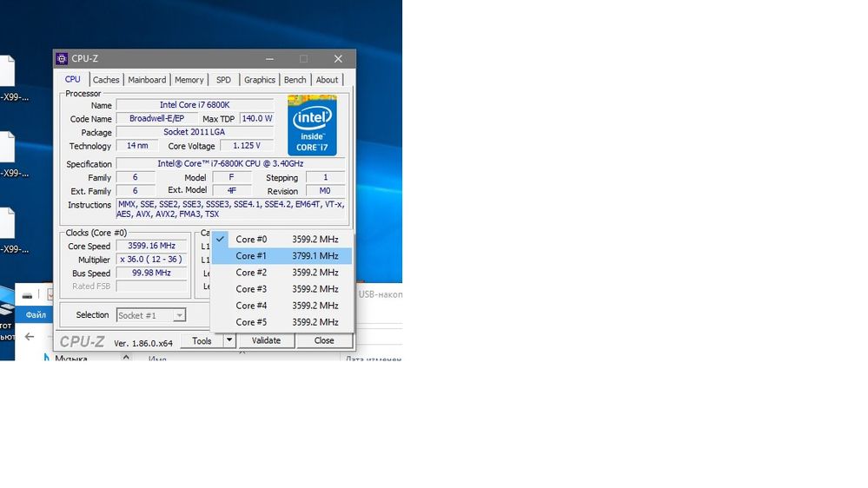Click the Bus Speed 99.98 MHz value
Screen dimensions: 868x488
pos(152,273)
